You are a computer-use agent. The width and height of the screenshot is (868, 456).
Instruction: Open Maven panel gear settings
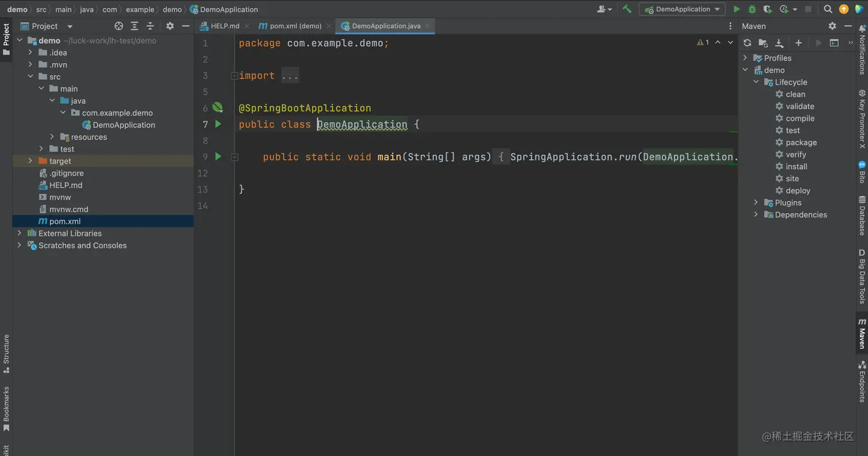832,26
